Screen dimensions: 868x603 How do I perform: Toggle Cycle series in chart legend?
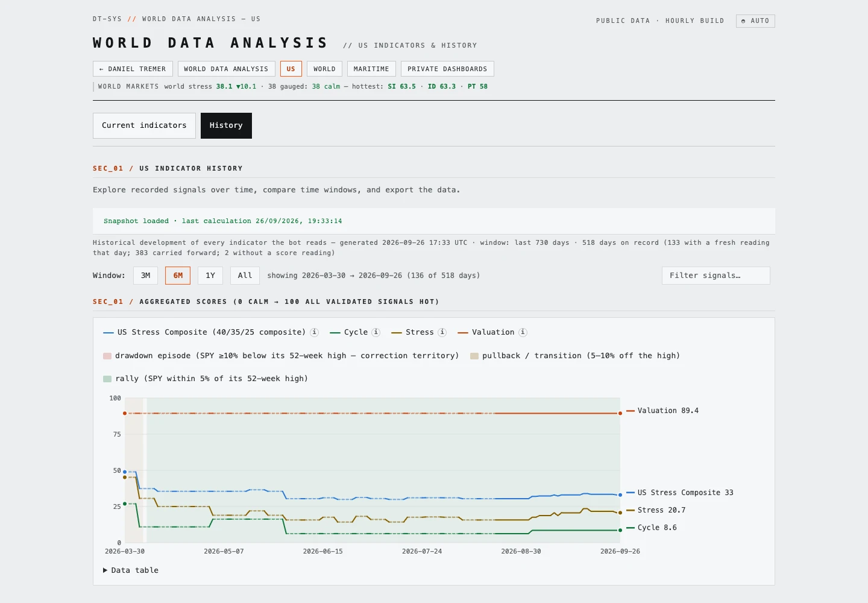(x=349, y=332)
